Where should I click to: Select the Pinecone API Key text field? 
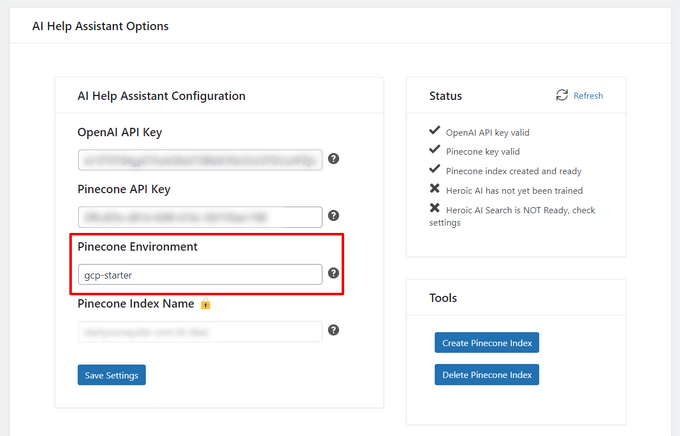tap(200, 217)
